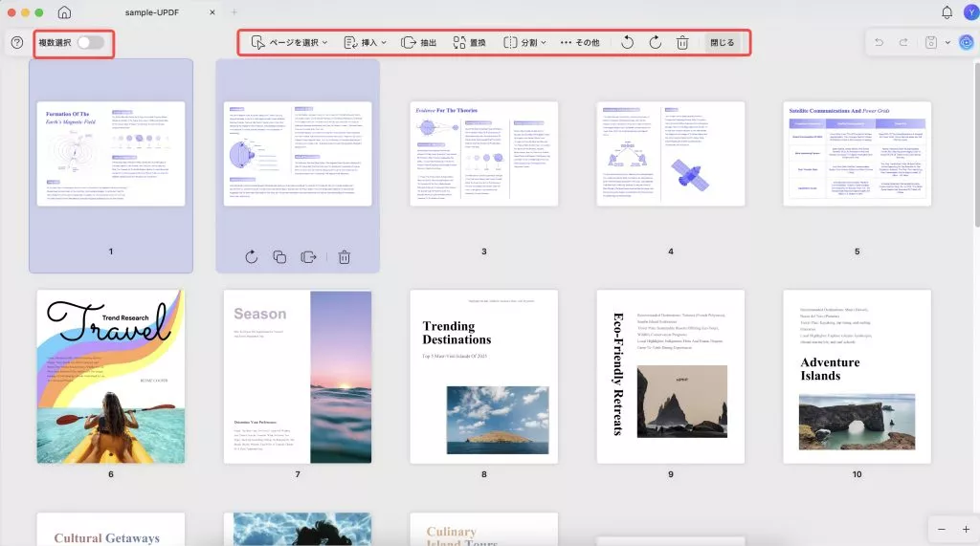Viewport: 980px width, 546px height.
Task: Select the Cultural Getaways page thumbnail
Action: (x=111, y=530)
